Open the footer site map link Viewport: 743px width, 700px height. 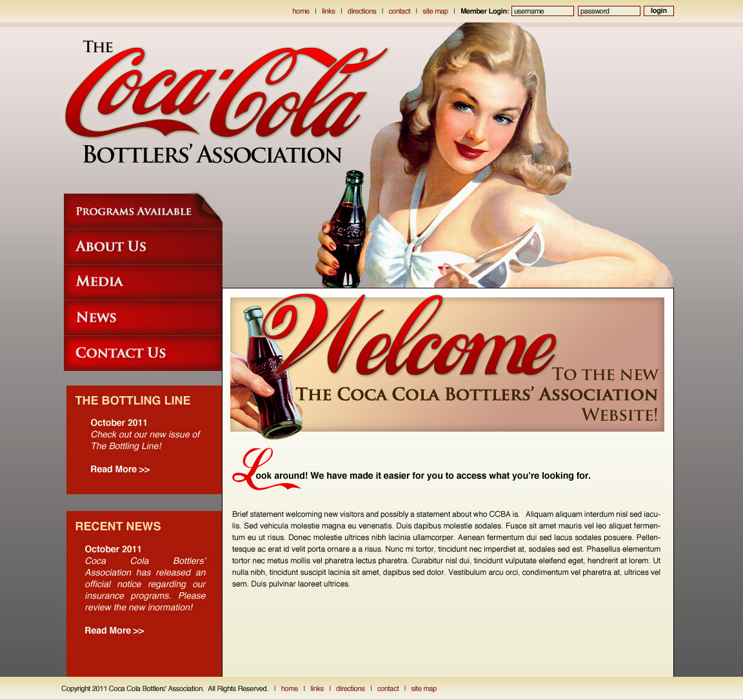point(424,688)
